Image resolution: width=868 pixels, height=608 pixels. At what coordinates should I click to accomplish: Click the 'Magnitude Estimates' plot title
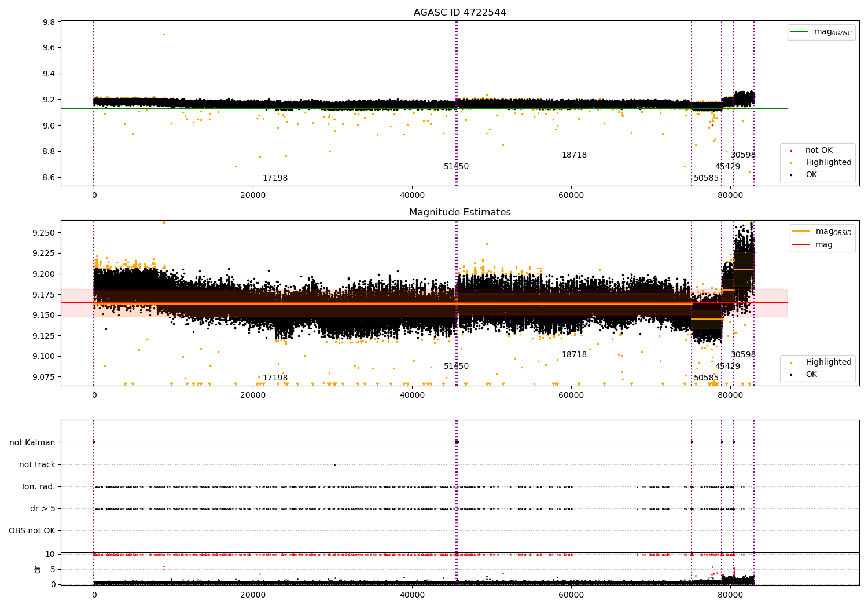pyautogui.click(x=460, y=213)
